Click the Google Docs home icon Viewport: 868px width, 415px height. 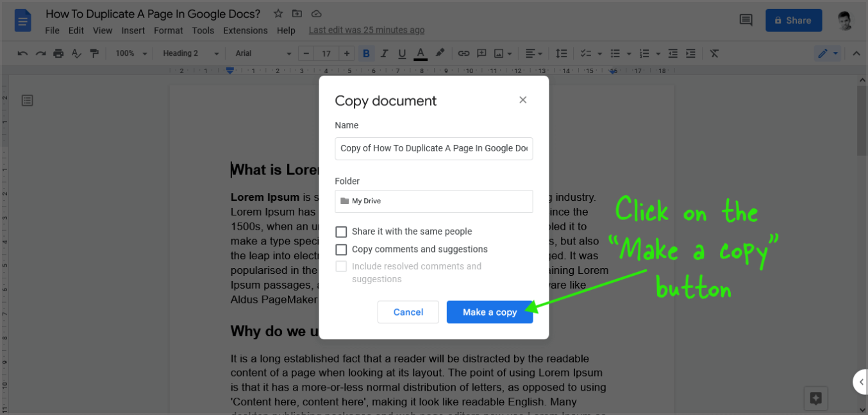[x=23, y=21]
